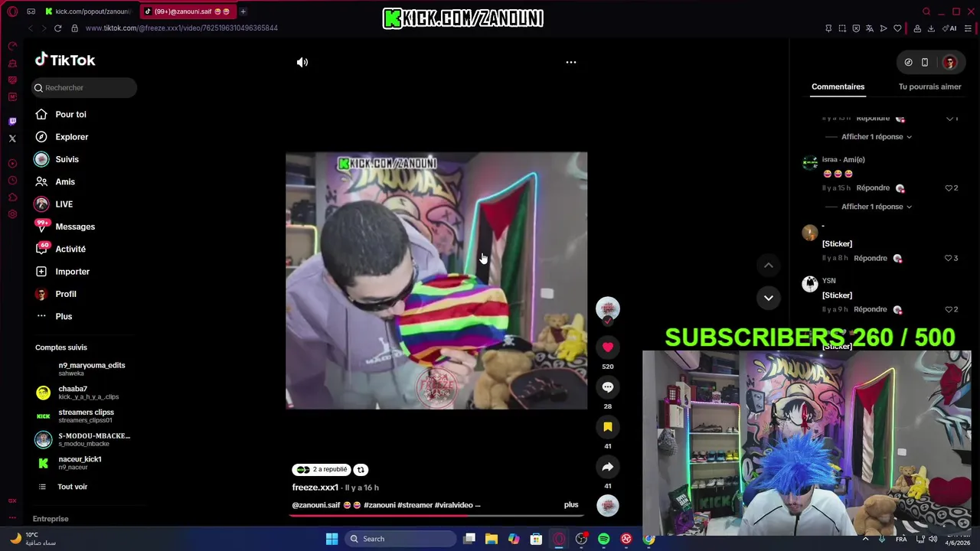Screen dimensions: 980x551
Task: Open Twitch in the Opera GX sidebar
Action: (12, 122)
